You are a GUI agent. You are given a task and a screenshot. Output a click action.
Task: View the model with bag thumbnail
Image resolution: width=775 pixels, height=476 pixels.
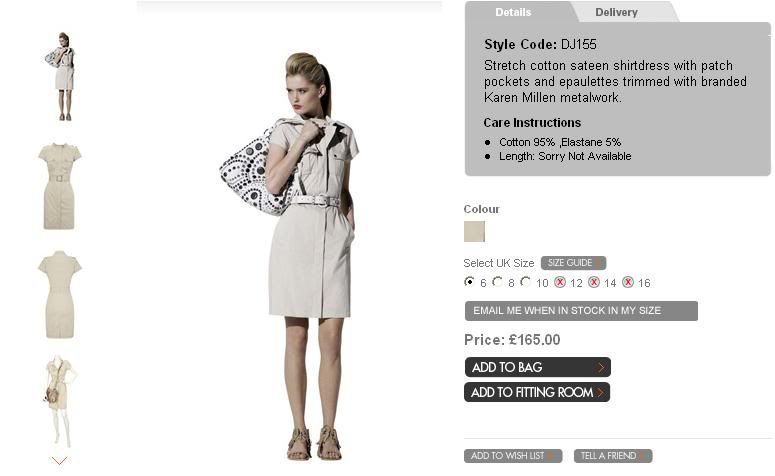tap(60, 77)
